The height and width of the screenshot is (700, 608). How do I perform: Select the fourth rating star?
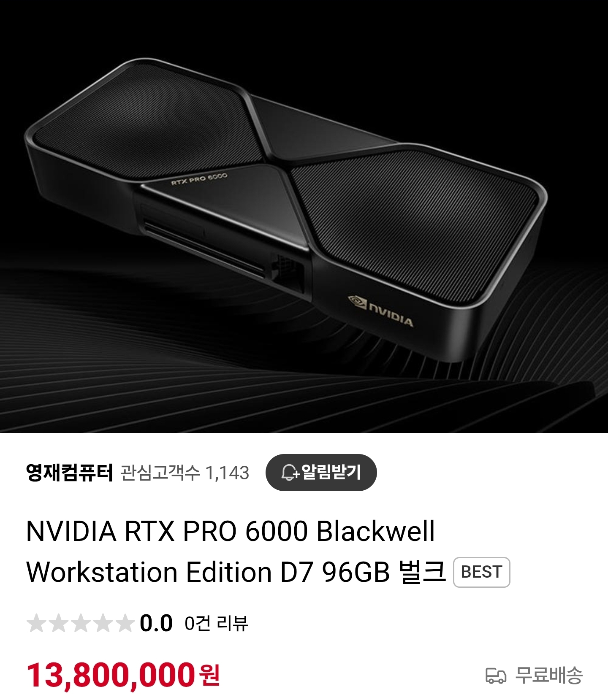coord(103,623)
